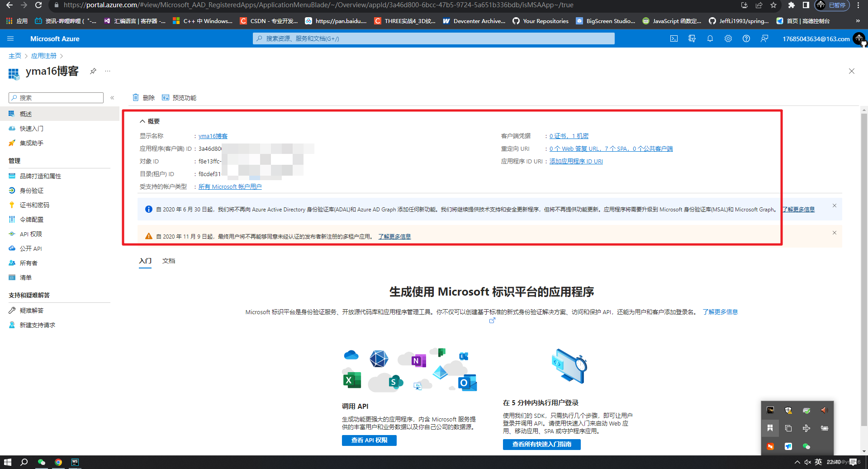868x469 pixels.
Task: Open the more options ellipsis beside the title
Action: click(x=108, y=71)
